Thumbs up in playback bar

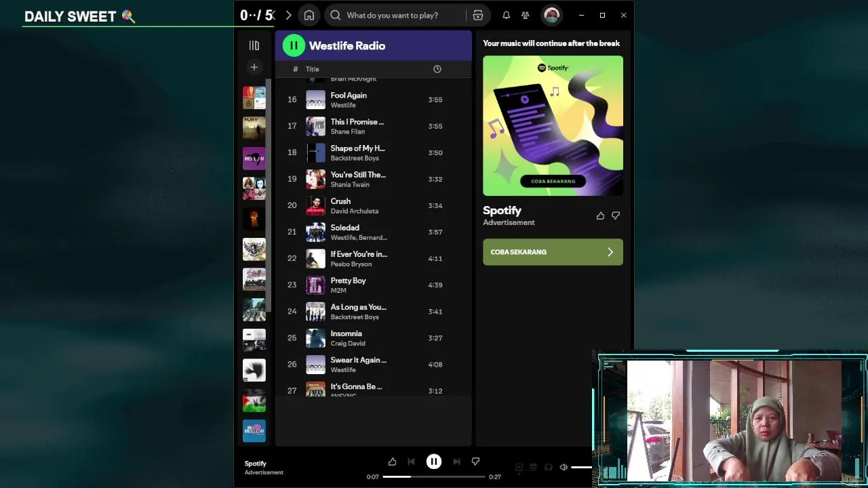[x=392, y=462]
